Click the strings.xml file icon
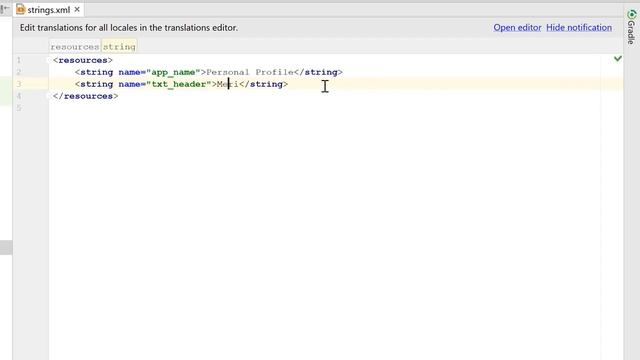 coord(20,9)
